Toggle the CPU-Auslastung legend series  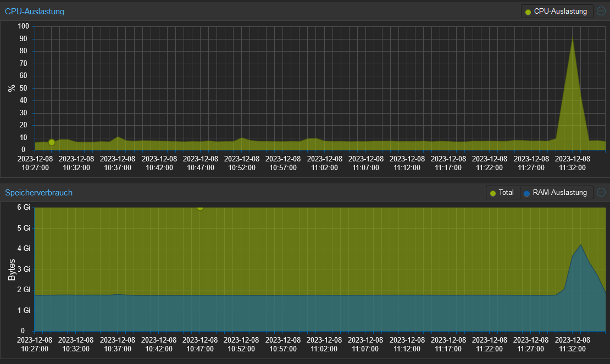coord(557,12)
